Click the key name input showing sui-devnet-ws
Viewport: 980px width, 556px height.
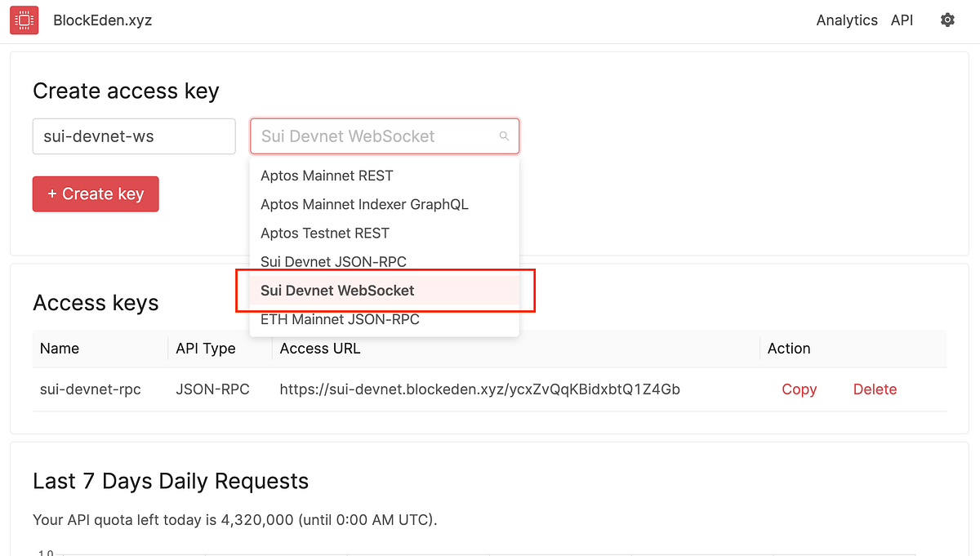pyautogui.click(x=133, y=136)
